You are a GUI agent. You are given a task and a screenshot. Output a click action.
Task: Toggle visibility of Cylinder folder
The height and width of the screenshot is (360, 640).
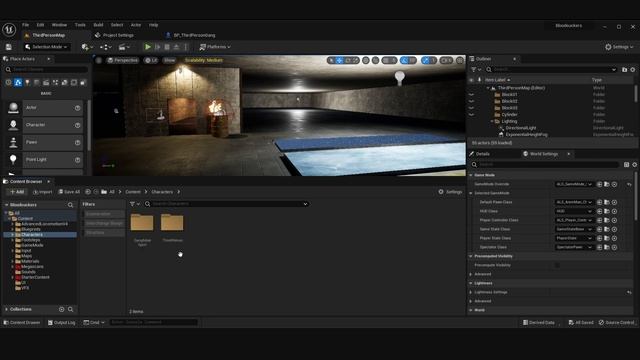click(471, 115)
